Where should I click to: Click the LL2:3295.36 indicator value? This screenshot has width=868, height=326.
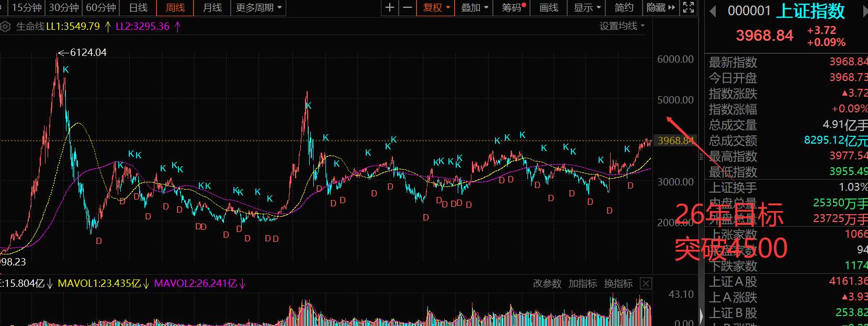142,26
